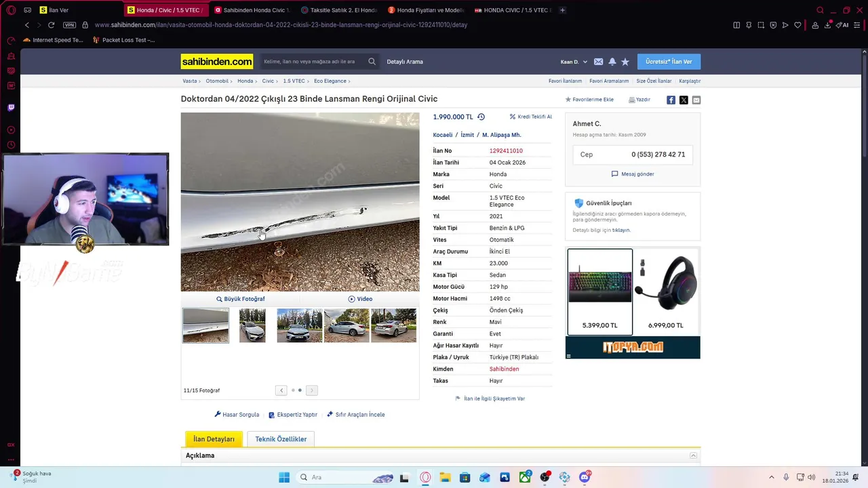Screen dimensions: 868x488
Task: Share the listing by email icon
Action: pyautogui.click(x=696, y=100)
